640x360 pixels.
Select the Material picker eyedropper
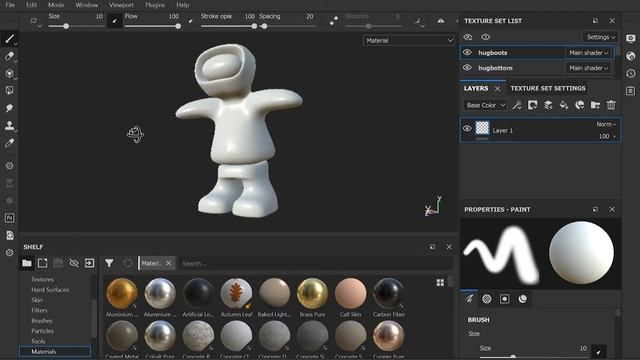coord(9,143)
